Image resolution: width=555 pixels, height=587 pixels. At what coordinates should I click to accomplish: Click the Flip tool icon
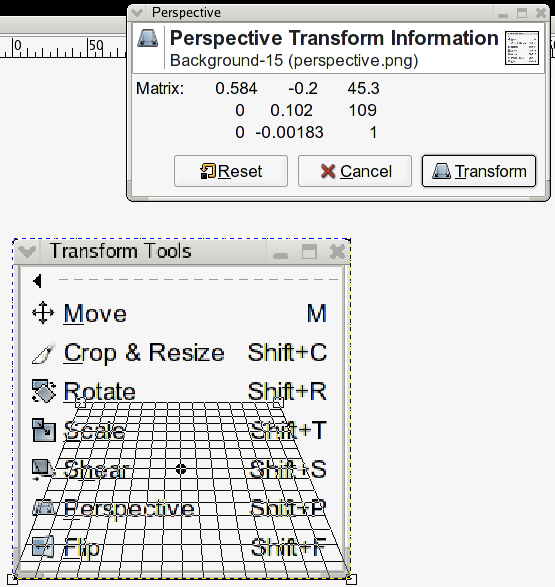point(43,547)
